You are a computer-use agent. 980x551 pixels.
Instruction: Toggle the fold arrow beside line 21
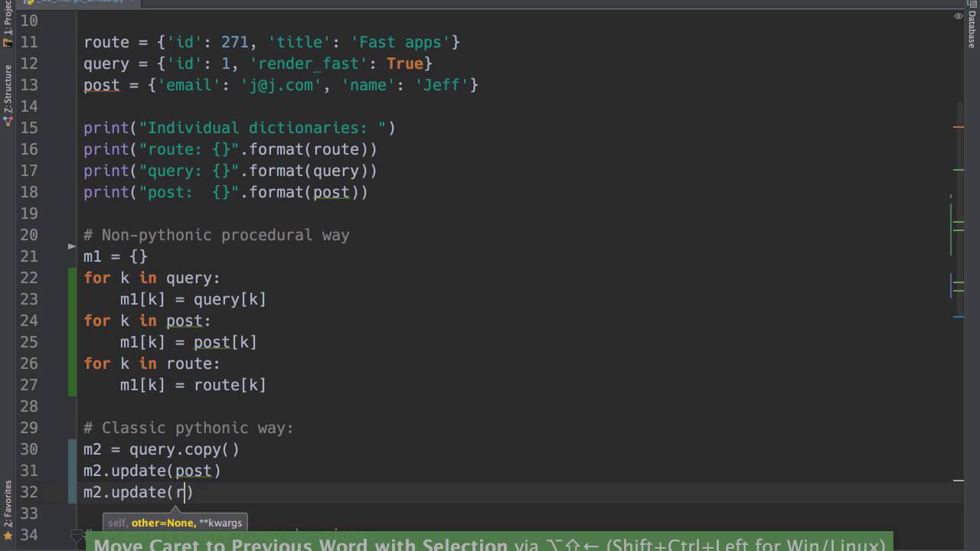[x=72, y=246]
